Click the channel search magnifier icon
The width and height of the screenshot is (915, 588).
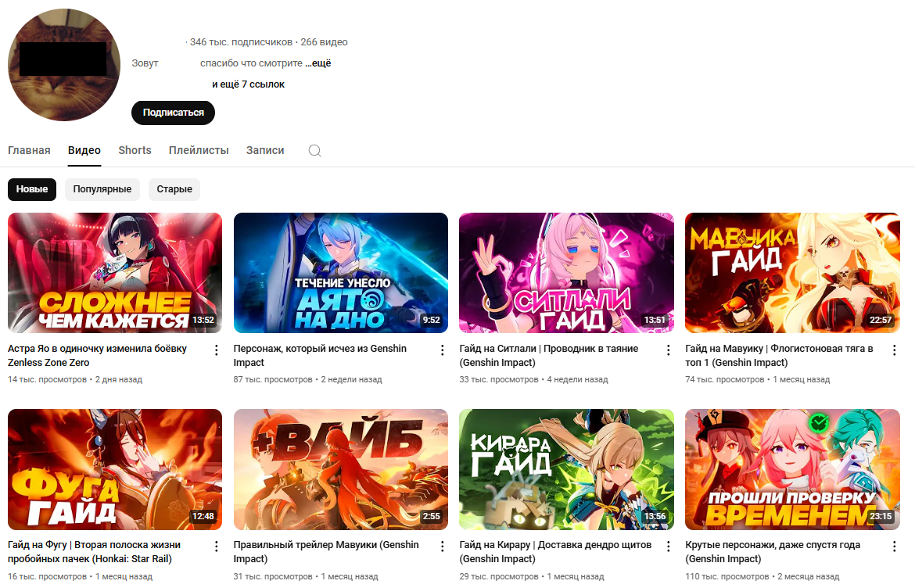(314, 150)
